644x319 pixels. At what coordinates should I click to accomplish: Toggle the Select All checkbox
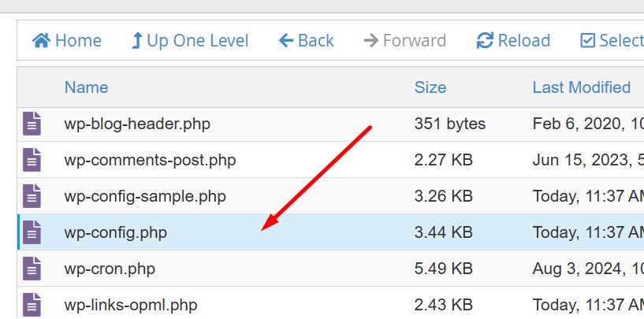tap(587, 40)
